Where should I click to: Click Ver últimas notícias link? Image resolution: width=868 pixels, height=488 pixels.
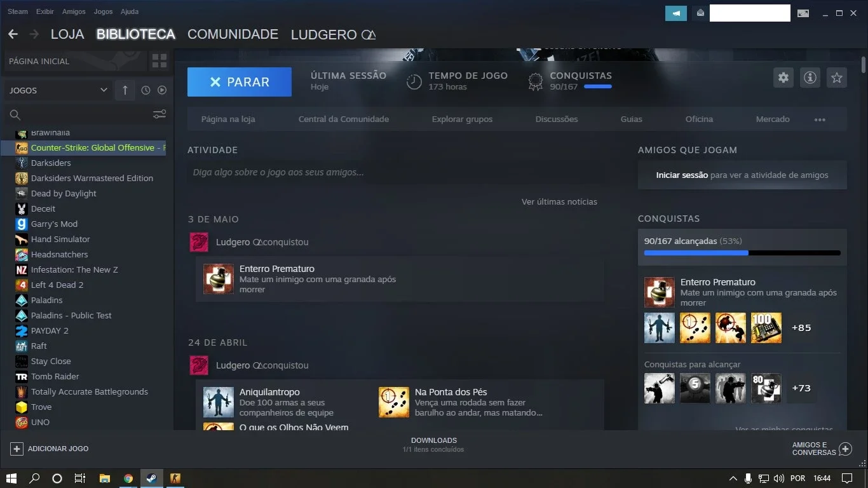click(559, 201)
